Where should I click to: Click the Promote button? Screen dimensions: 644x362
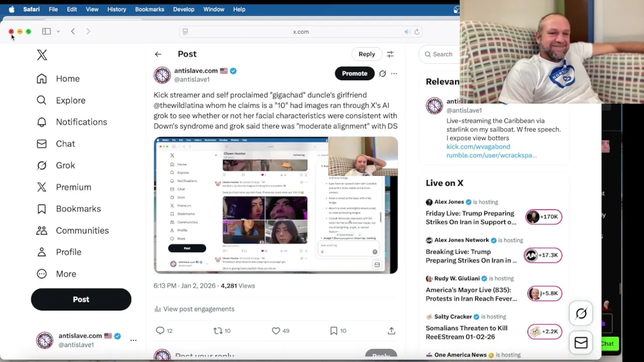coord(355,73)
